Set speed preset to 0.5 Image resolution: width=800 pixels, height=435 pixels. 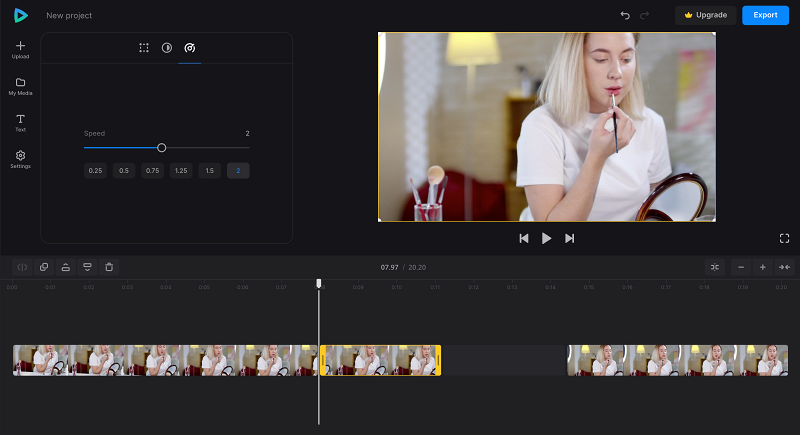tap(124, 171)
